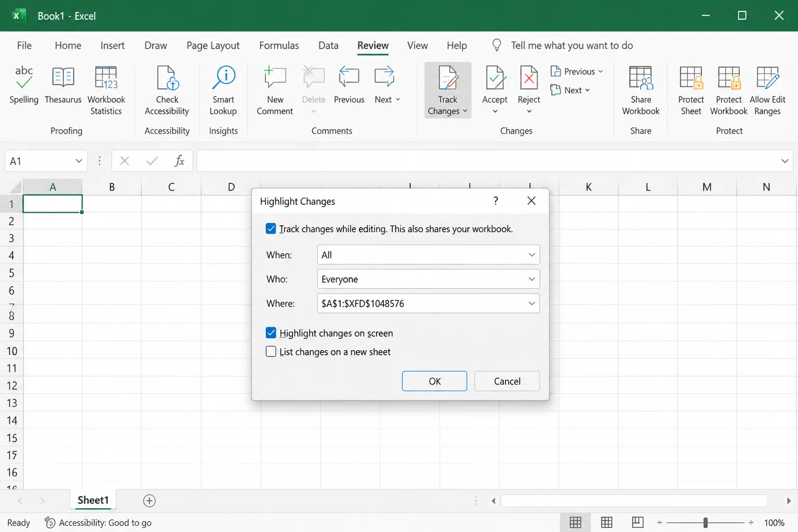Adjust the zoom slider handle

point(705,523)
